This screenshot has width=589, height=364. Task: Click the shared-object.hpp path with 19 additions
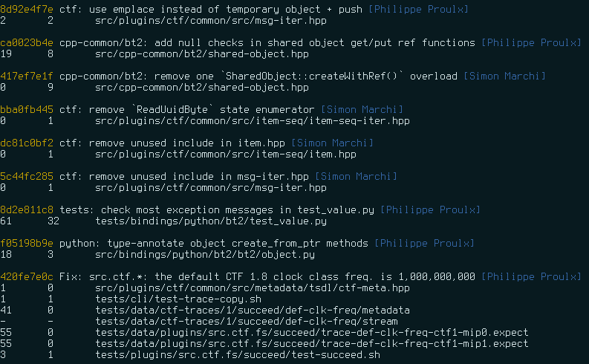[x=202, y=53]
